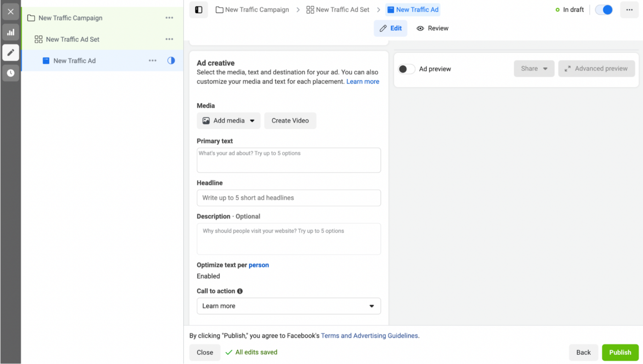
Task: Select the Edit tab
Action: coord(390,28)
